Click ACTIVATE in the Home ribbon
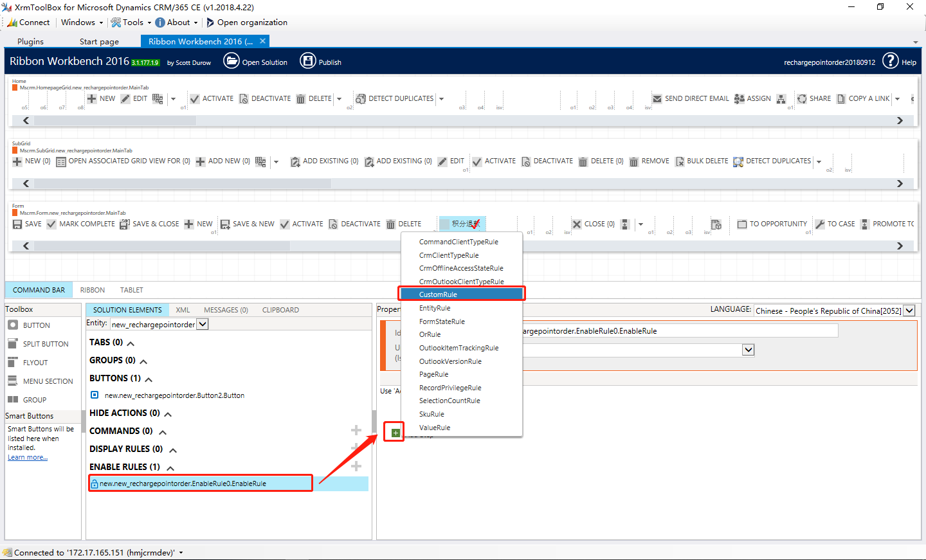This screenshot has width=926, height=560. (x=212, y=98)
